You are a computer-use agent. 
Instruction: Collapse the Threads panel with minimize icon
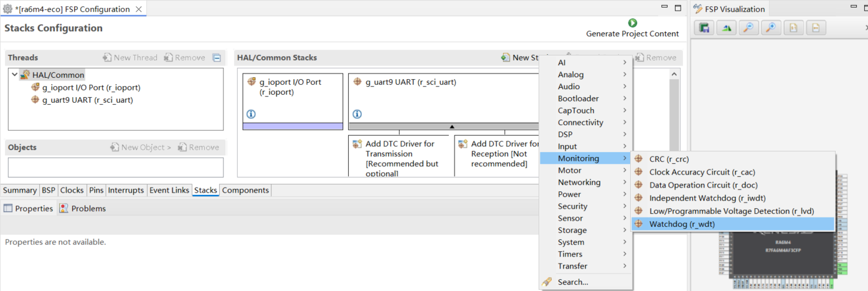pyautogui.click(x=217, y=58)
